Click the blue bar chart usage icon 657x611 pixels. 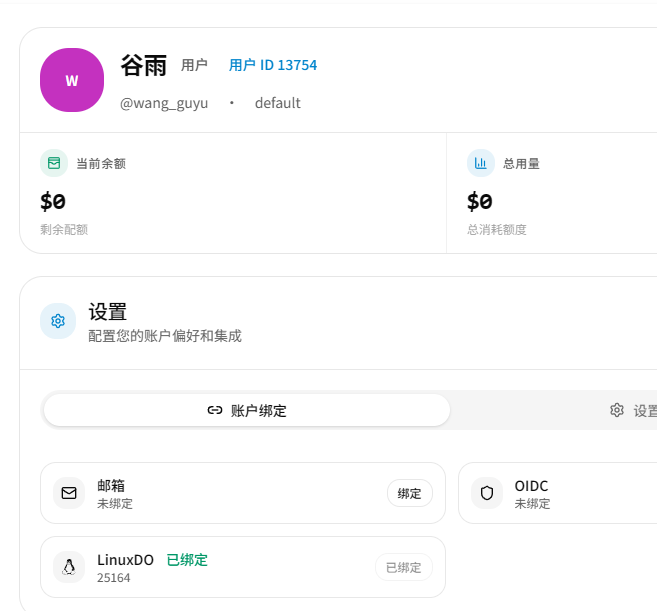pyautogui.click(x=481, y=163)
